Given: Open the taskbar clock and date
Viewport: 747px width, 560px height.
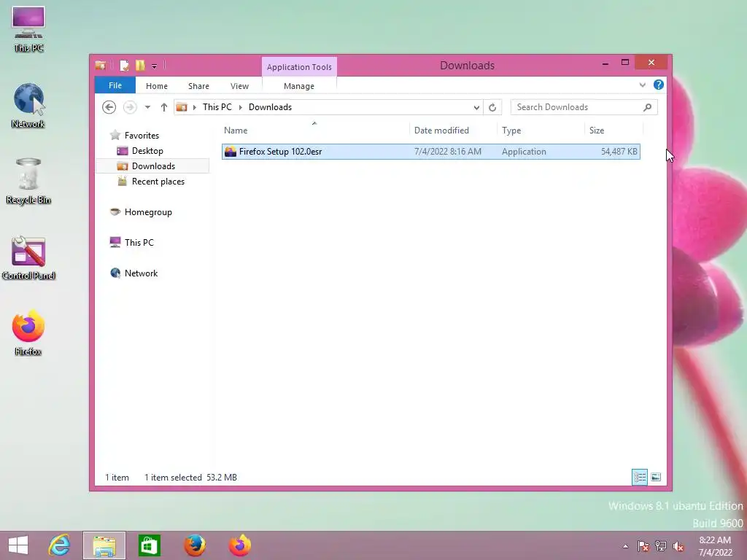Looking at the screenshot, I should (x=715, y=546).
